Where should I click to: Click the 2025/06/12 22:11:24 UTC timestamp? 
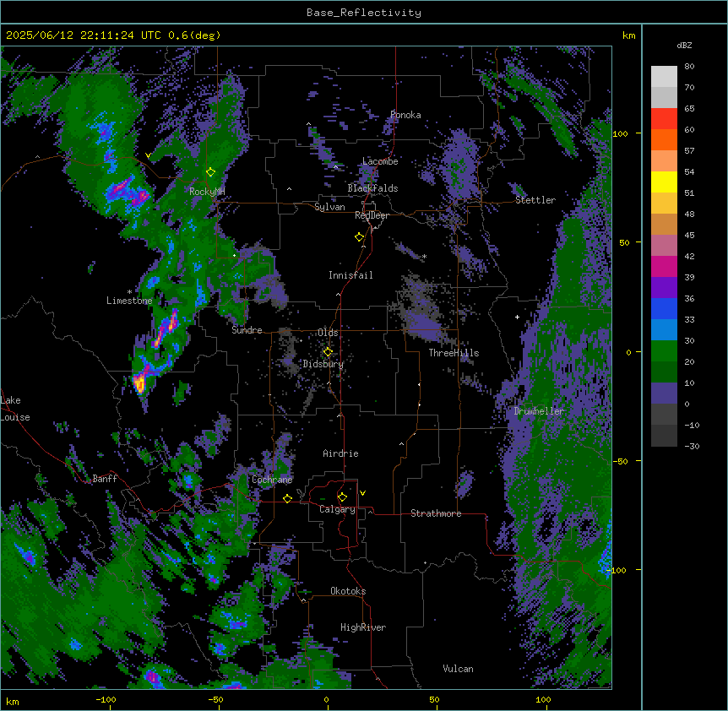[84, 35]
